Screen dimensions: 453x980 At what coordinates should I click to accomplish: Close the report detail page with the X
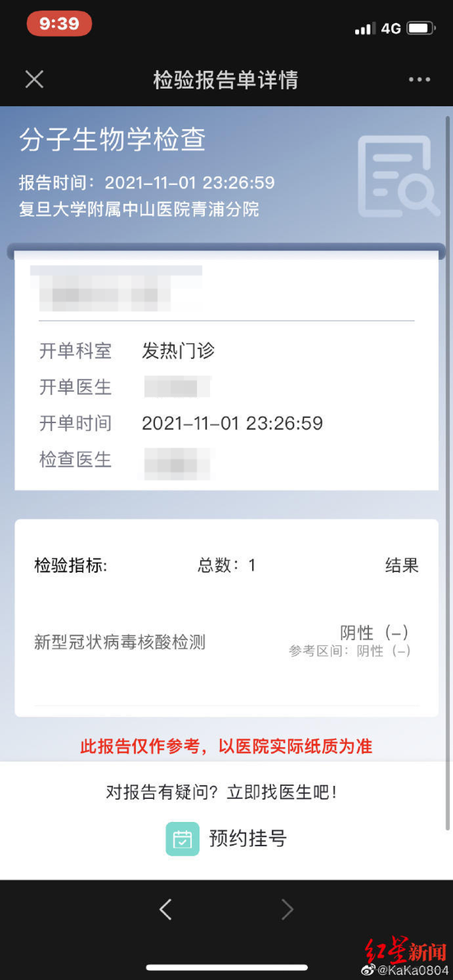pos(34,79)
